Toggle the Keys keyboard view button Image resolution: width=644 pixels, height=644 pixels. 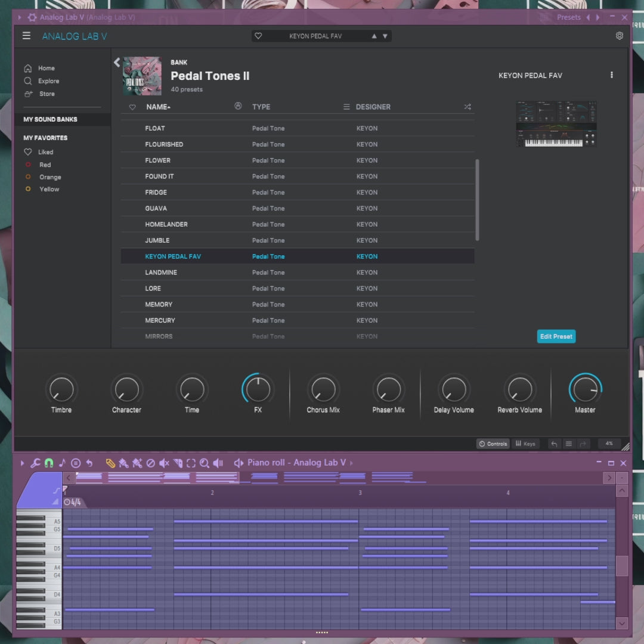525,444
